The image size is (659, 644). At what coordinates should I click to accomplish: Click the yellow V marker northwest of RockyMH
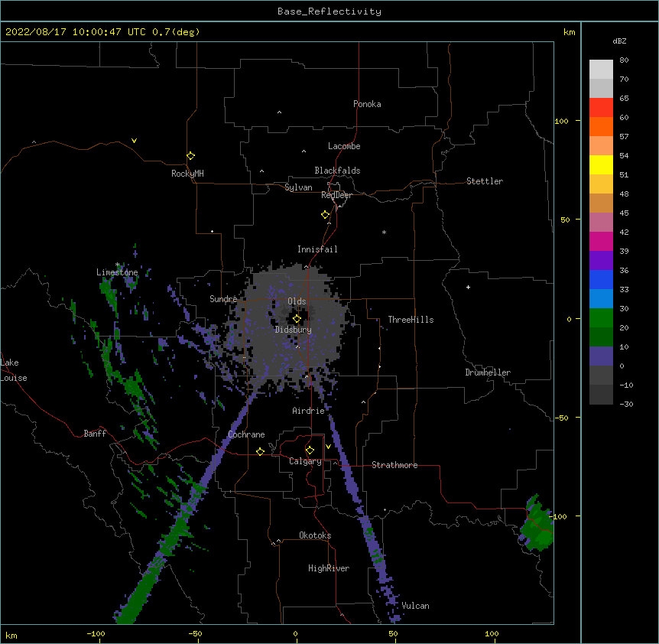click(134, 141)
